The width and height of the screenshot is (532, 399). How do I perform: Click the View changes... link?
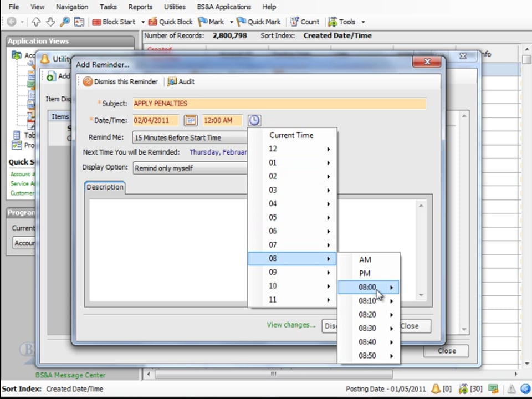tap(291, 325)
